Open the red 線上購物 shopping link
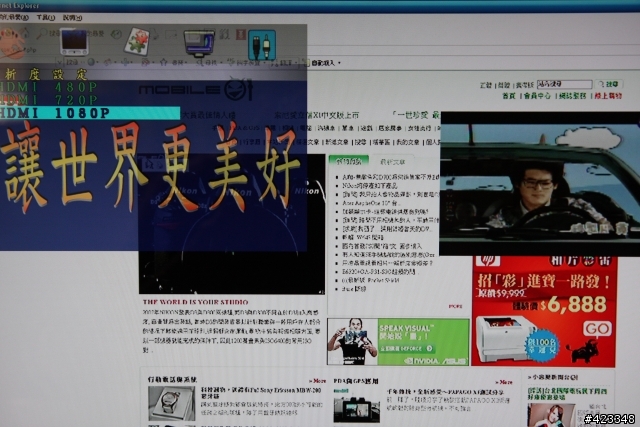 tap(608, 96)
